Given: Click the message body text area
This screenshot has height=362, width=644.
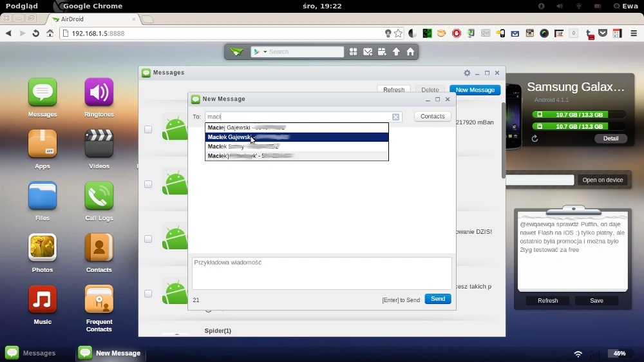Looking at the screenshot, I should click(x=322, y=273).
